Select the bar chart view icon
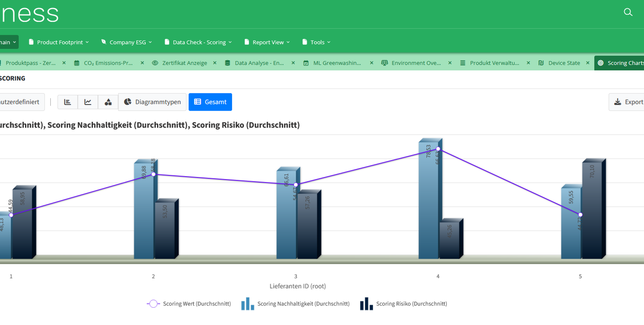This screenshot has height=325, width=644. point(68,102)
